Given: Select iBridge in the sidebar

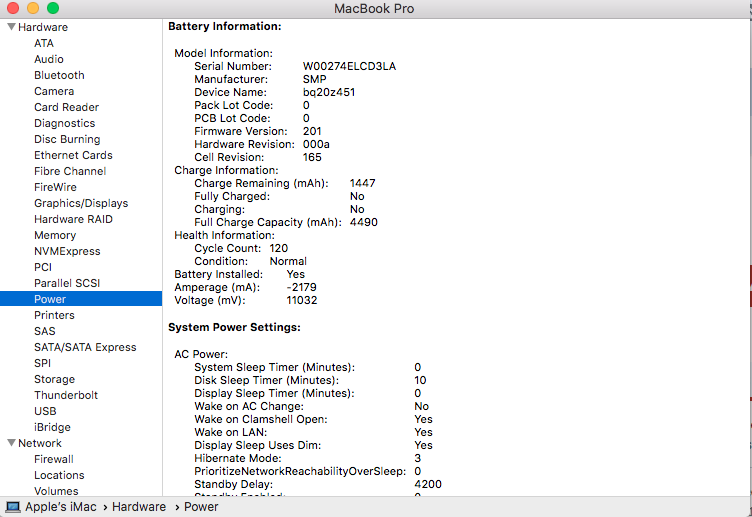Looking at the screenshot, I should pyautogui.click(x=52, y=427).
